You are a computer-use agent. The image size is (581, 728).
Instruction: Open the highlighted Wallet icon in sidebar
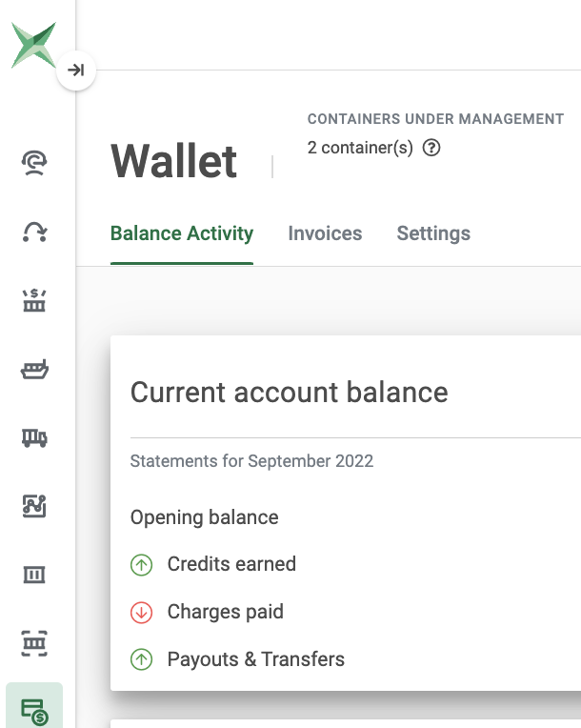pyautogui.click(x=34, y=707)
